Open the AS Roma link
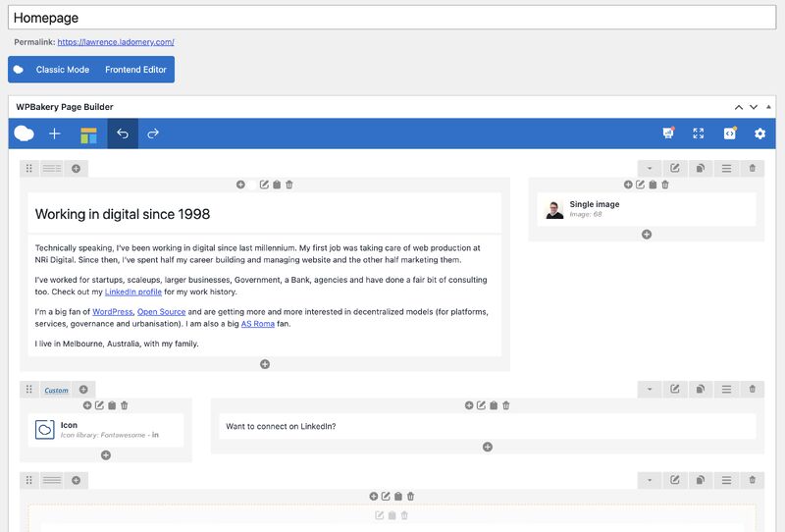The height and width of the screenshot is (532, 785). [258, 324]
